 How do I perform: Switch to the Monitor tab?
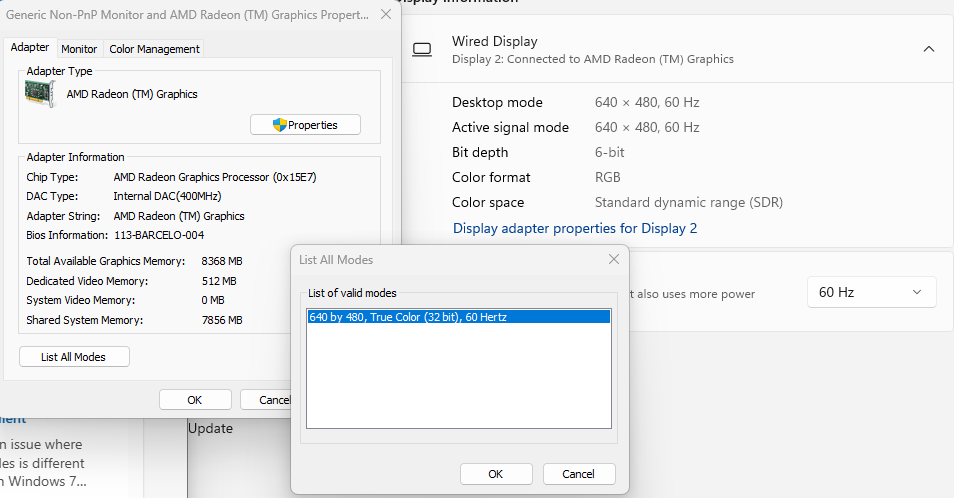tap(79, 49)
